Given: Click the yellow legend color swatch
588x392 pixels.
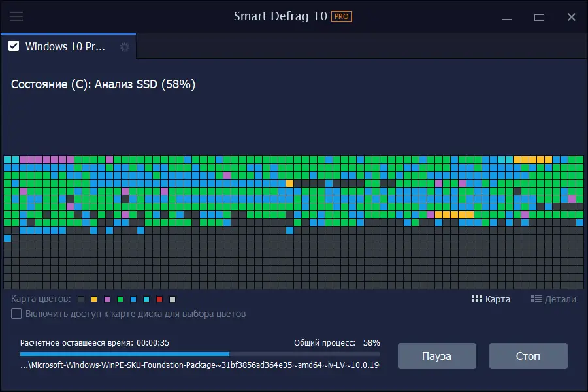Looking at the screenshot, I should click(x=93, y=299).
